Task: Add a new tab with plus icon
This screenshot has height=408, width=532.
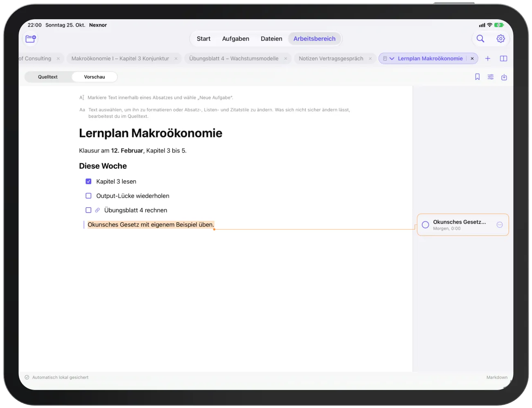Action: (x=488, y=58)
